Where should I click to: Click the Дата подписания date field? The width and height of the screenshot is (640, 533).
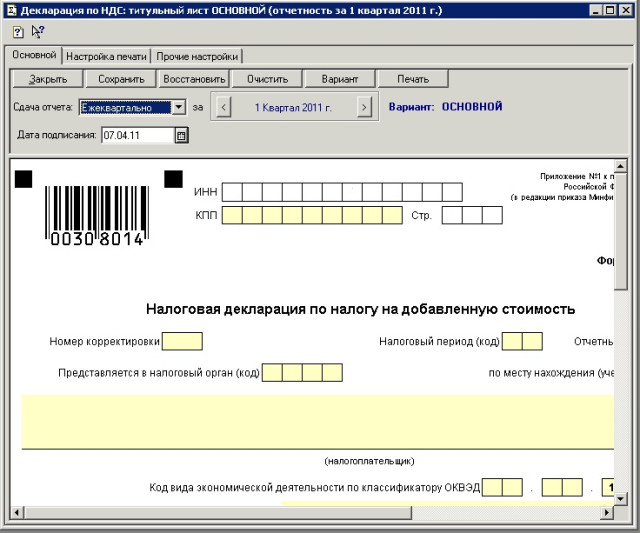point(137,135)
